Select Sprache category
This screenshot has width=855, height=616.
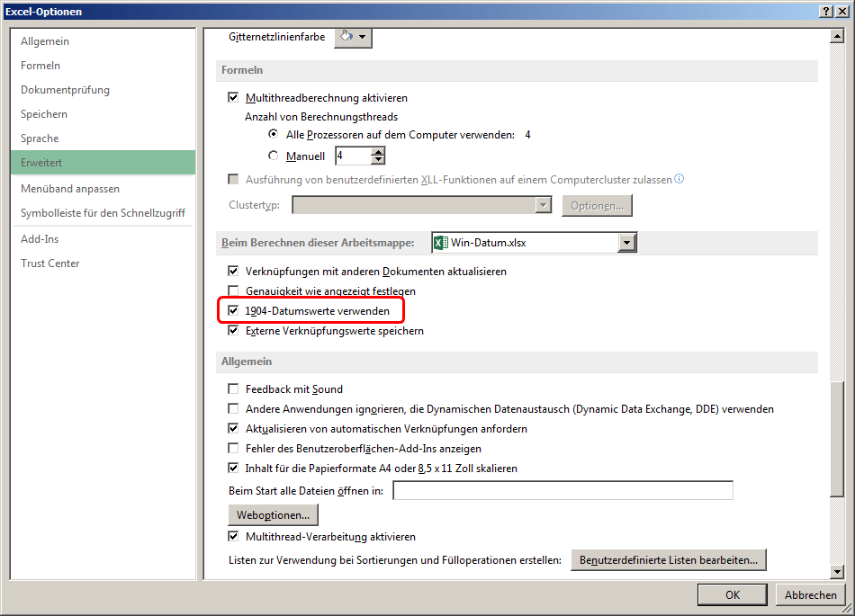(x=103, y=138)
